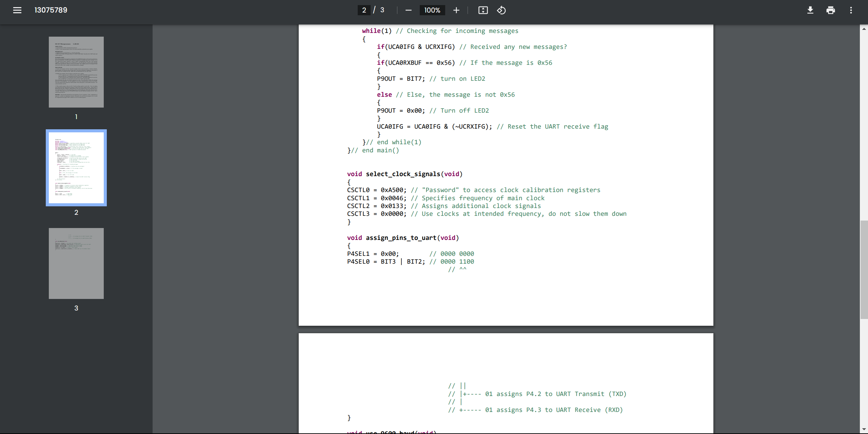The height and width of the screenshot is (434, 868).
Task: Click the while(1) code line
Action: tap(376, 31)
